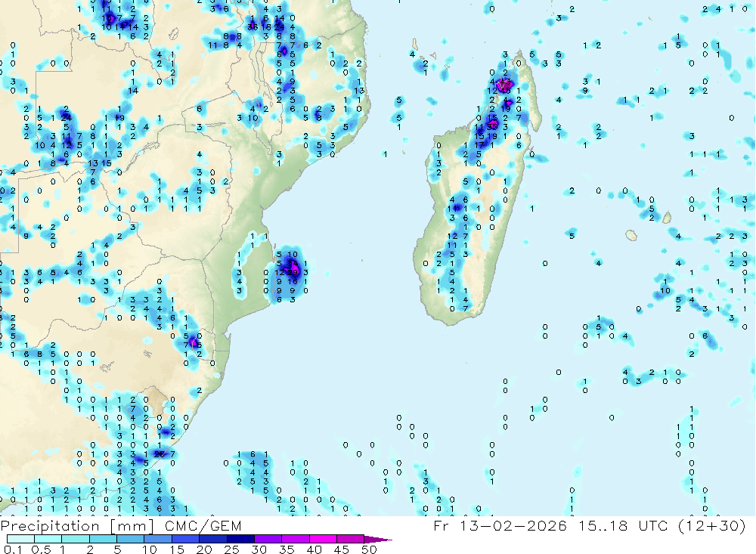Click the "Fr 13-02-2026" date text
The width and height of the screenshot is (756, 554).
pyautogui.click(x=500, y=525)
